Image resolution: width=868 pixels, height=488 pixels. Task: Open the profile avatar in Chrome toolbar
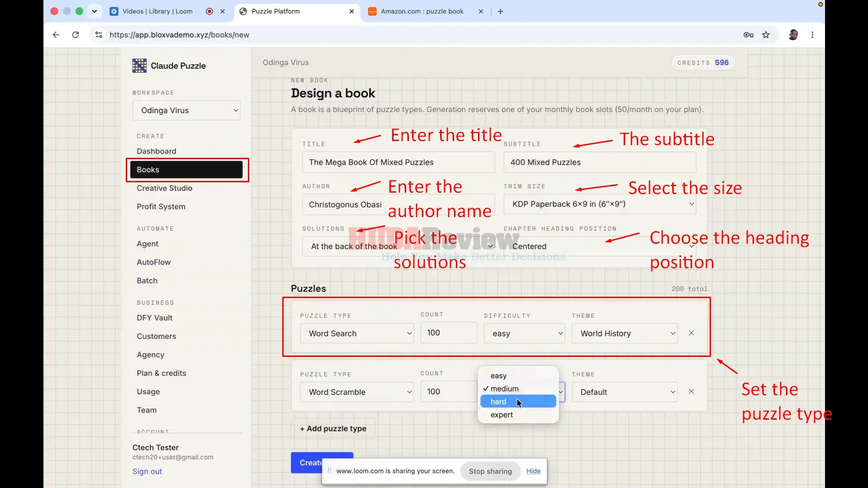pyautogui.click(x=793, y=35)
